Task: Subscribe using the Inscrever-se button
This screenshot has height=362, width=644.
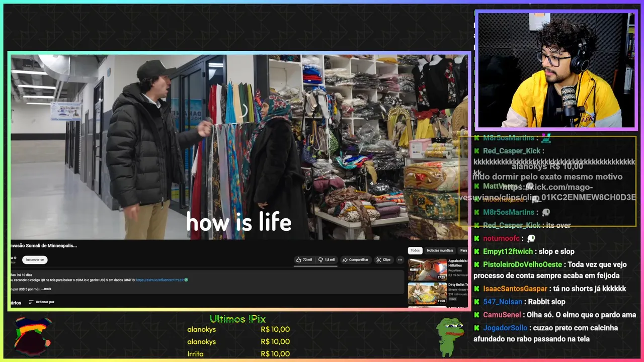Action: [35, 260]
